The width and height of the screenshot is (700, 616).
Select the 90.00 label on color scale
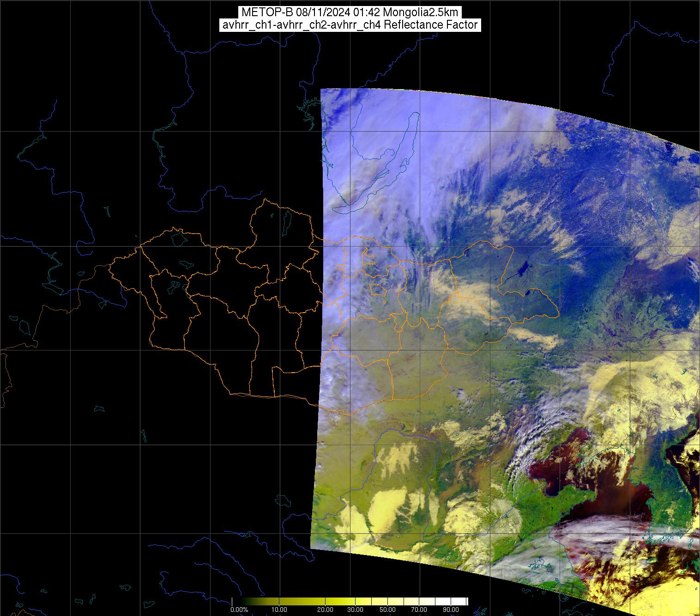point(451,610)
